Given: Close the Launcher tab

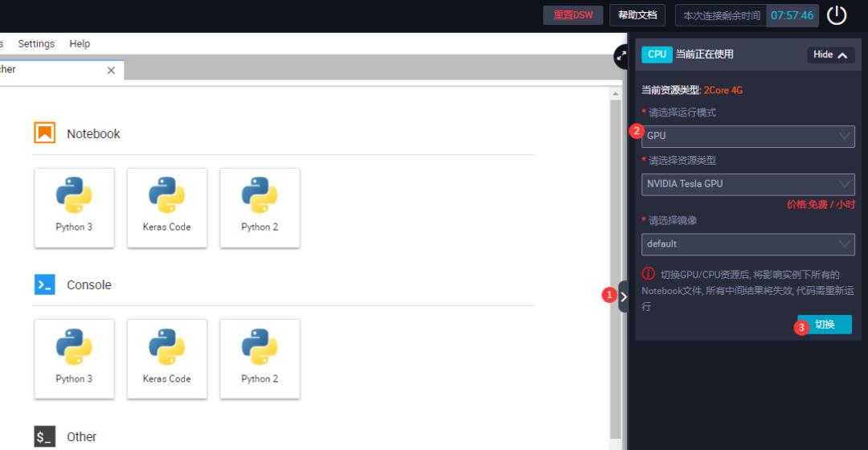Looking at the screenshot, I should [x=111, y=70].
